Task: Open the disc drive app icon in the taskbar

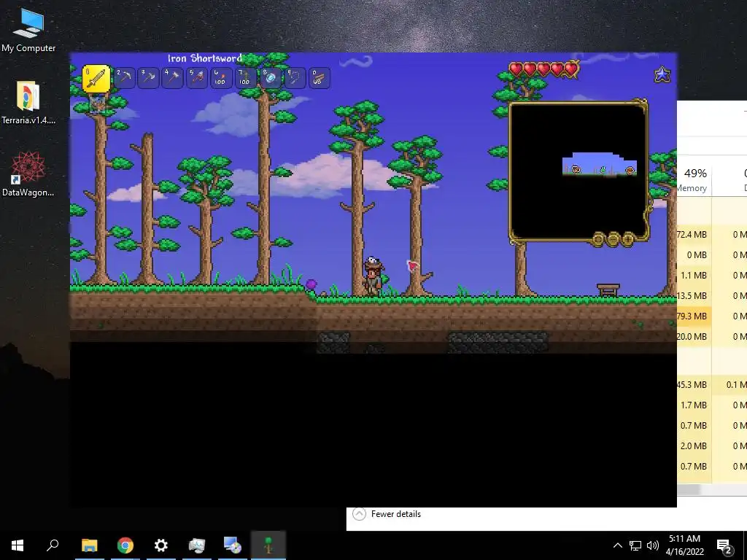Action: point(233,545)
